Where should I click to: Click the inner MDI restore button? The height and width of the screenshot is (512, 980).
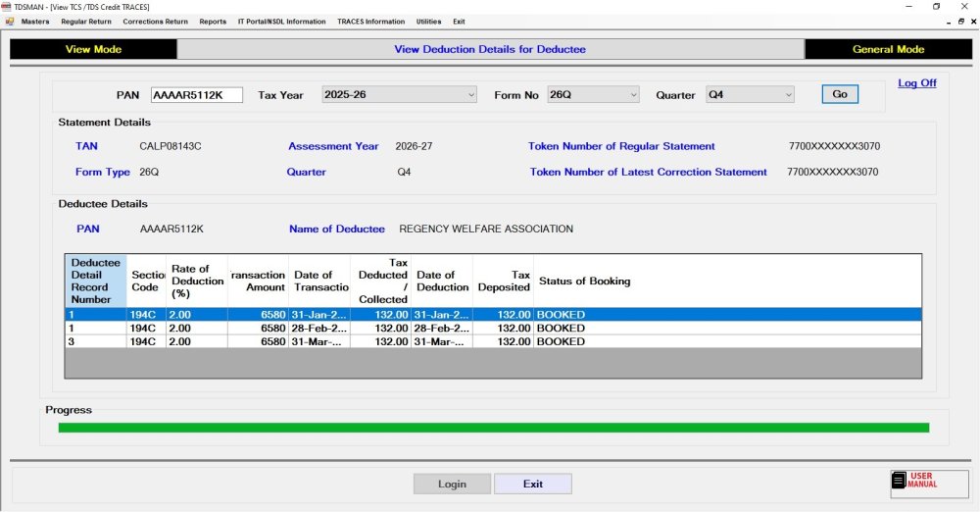pyautogui.click(x=961, y=22)
